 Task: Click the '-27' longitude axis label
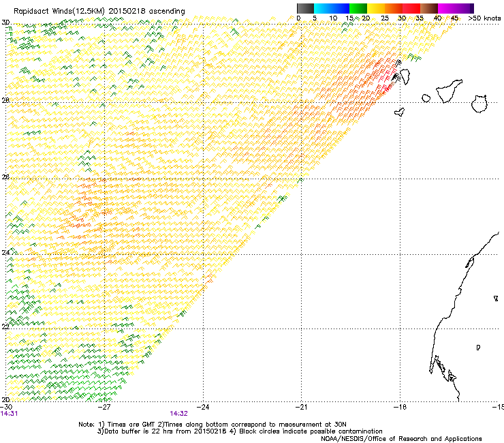[x=104, y=407]
